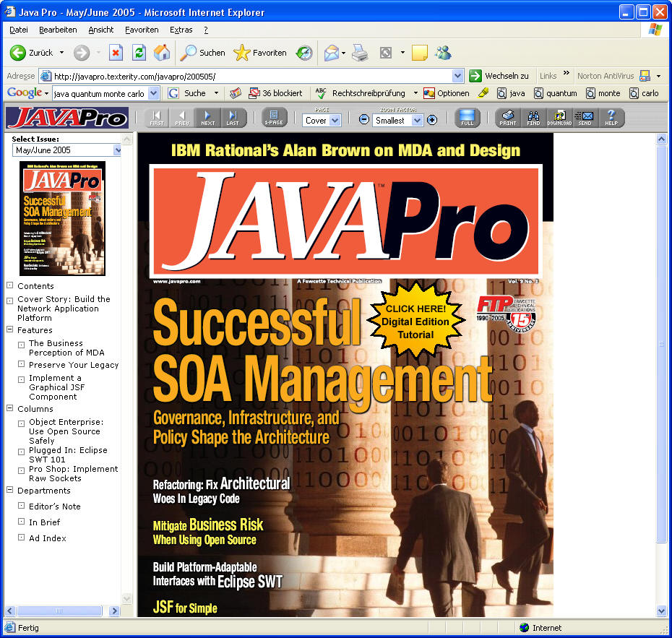Open the Find binoculars tool
The height and width of the screenshot is (638, 672).
(533, 118)
